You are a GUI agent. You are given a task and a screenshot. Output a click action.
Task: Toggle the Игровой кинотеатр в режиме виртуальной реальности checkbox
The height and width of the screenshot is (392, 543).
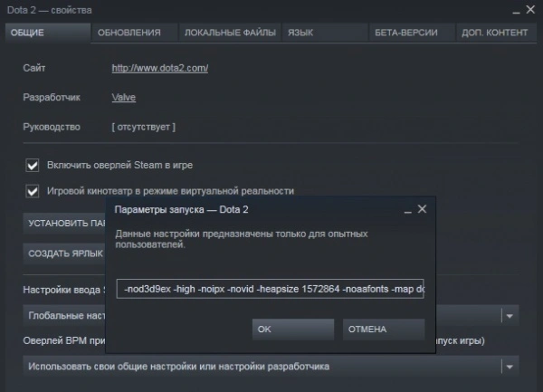pyautogui.click(x=33, y=191)
